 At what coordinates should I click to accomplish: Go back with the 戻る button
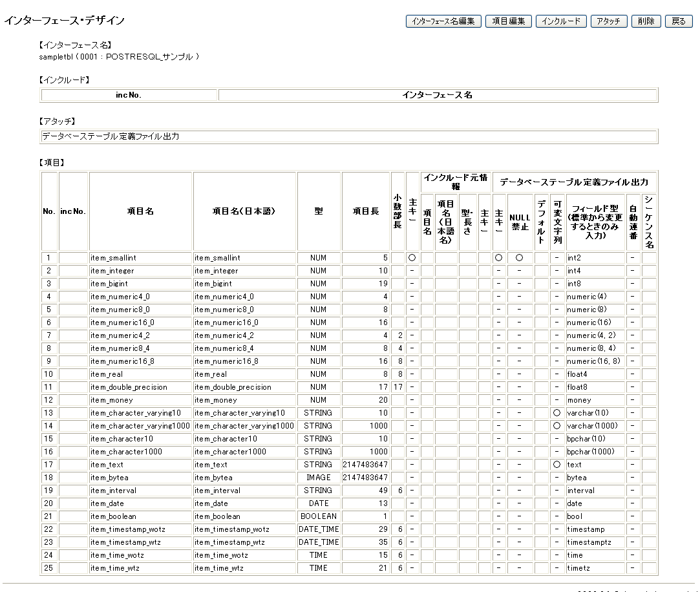(x=678, y=21)
